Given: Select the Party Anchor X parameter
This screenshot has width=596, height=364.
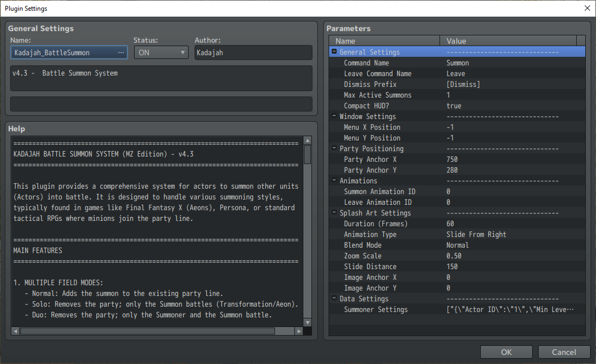Looking at the screenshot, I should tap(457, 159).
